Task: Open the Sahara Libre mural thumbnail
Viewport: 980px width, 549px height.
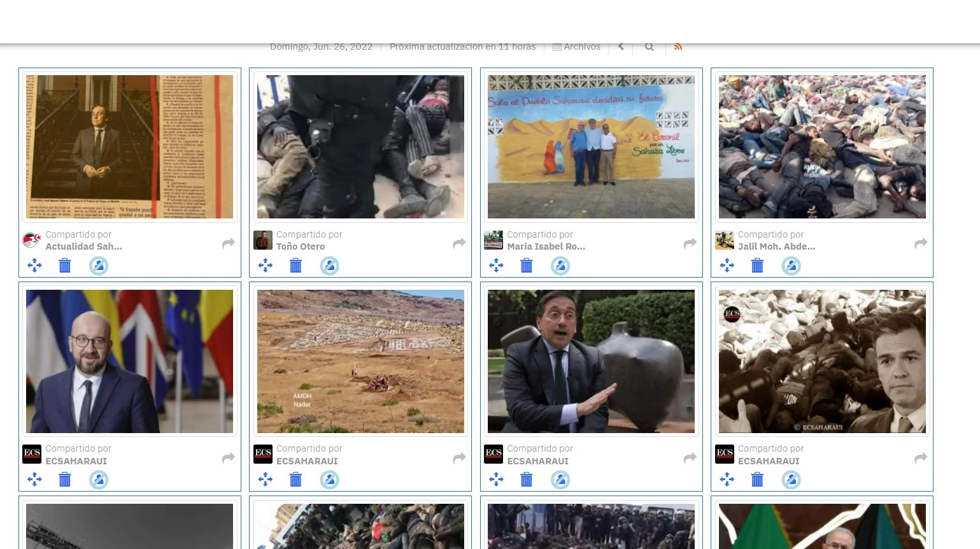Action: [x=591, y=147]
